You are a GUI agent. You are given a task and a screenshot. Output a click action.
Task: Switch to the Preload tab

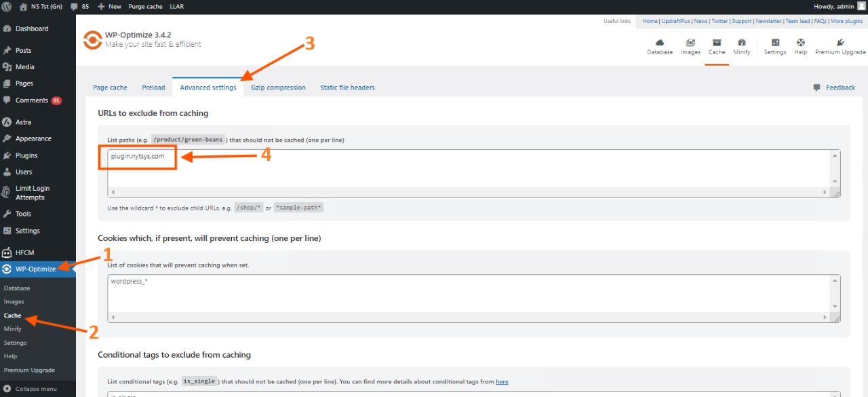click(x=153, y=88)
